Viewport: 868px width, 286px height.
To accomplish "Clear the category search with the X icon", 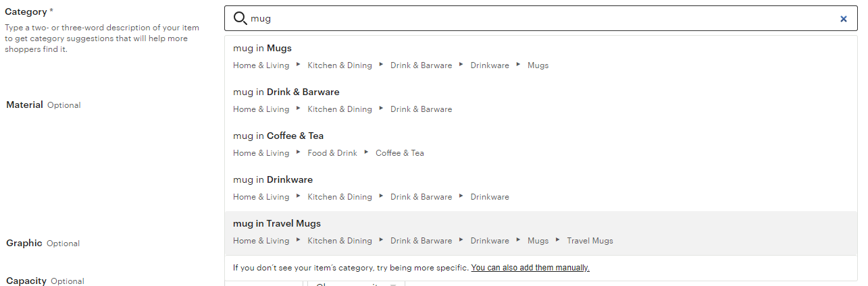I will coord(844,19).
